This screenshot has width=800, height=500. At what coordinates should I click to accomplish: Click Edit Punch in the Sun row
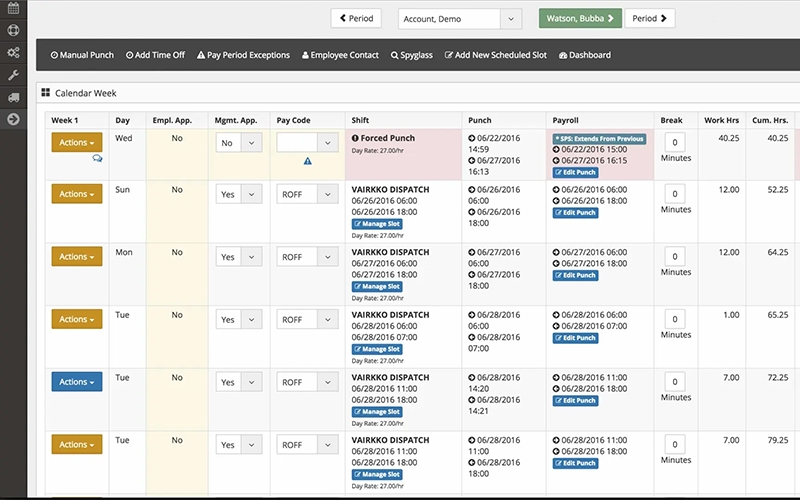(x=575, y=213)
